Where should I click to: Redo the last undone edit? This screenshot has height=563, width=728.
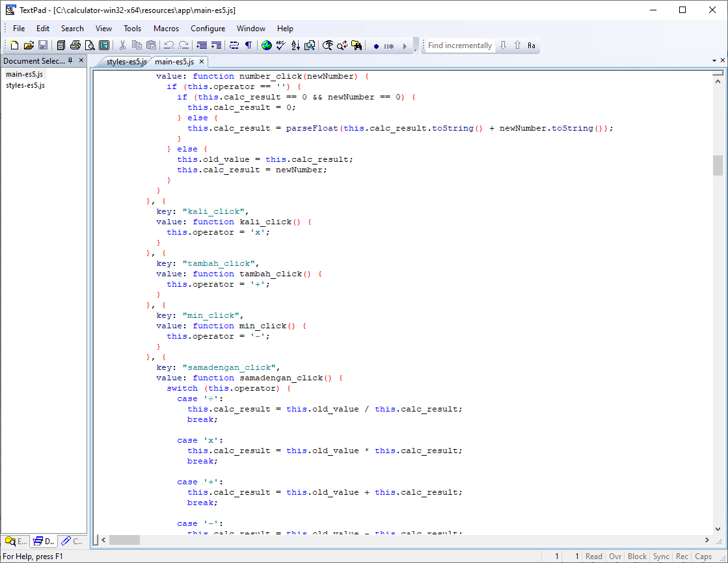(184, 46)
